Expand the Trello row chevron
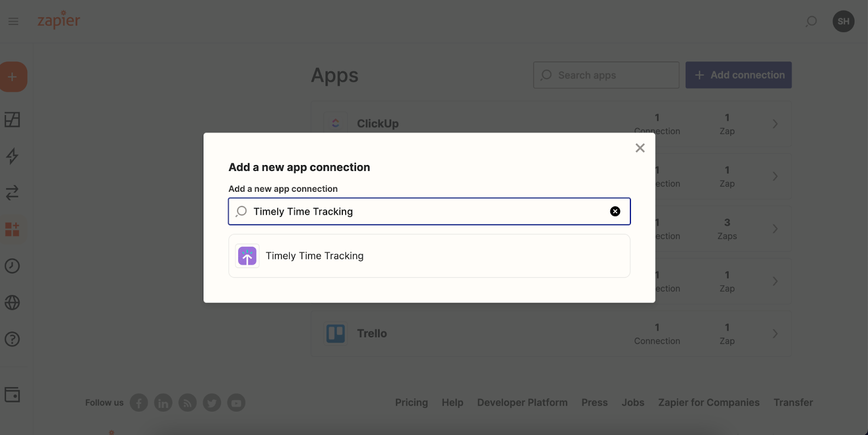 point(775,333)
